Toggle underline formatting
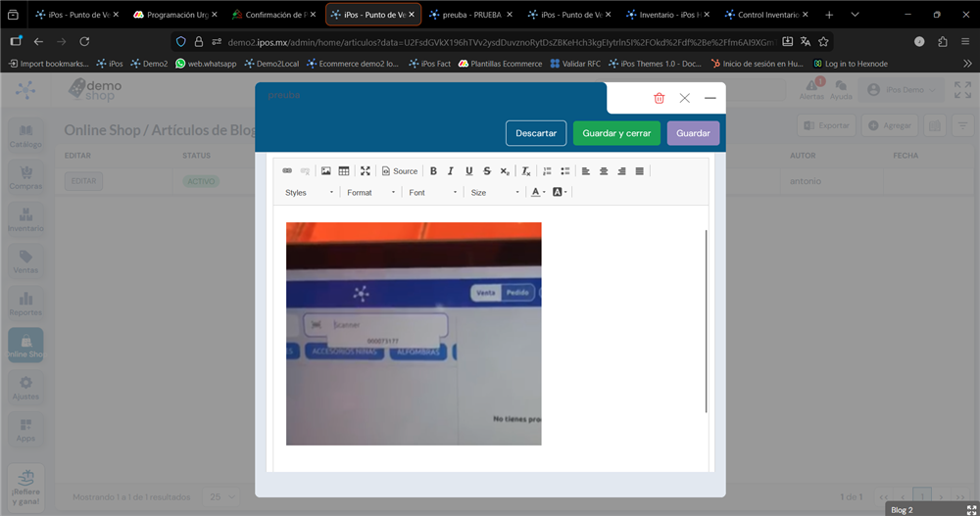This screenshot has width=980, height=516. pyautogui.click(x=469, y=171)
